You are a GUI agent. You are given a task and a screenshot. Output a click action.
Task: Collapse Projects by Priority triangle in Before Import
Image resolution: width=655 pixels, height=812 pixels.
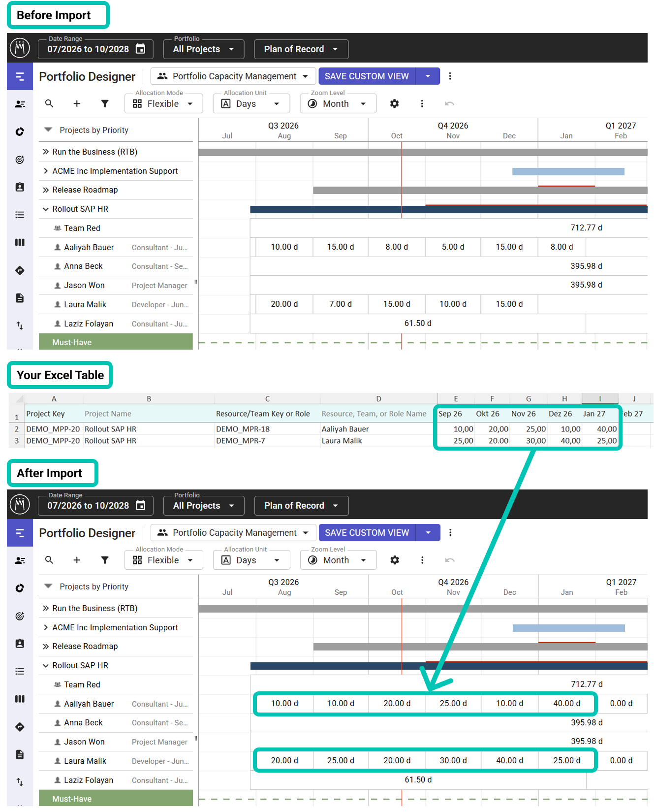click(48, 130)
